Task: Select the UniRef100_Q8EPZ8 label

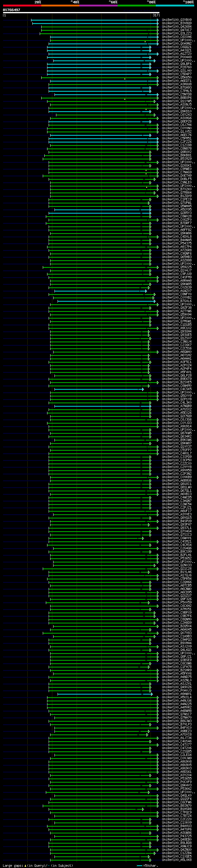Action: tap(177, 122)
